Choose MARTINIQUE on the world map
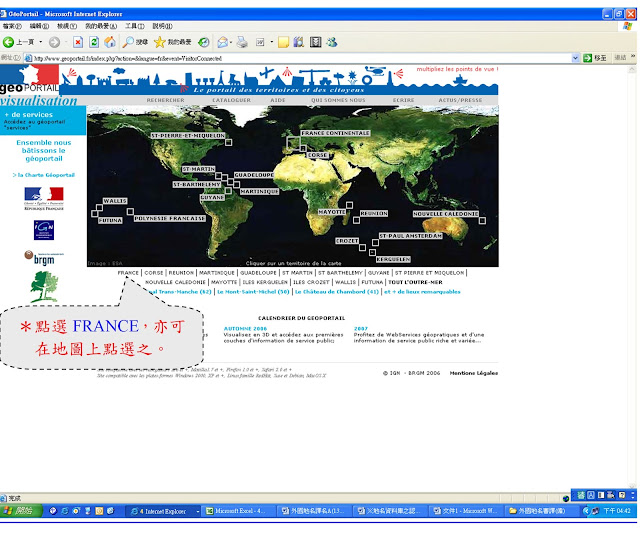 pos(259,191)
